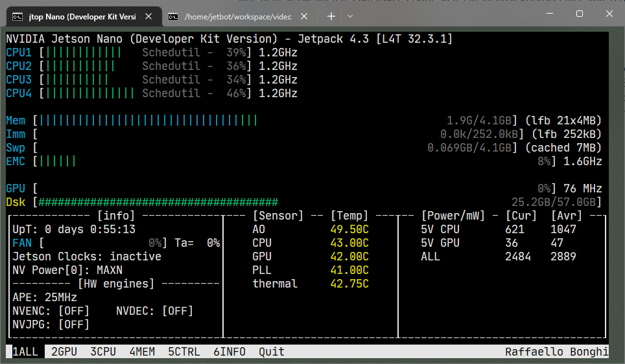
Task: Select the 1ALL page in jtop
Action: point(25,352)
